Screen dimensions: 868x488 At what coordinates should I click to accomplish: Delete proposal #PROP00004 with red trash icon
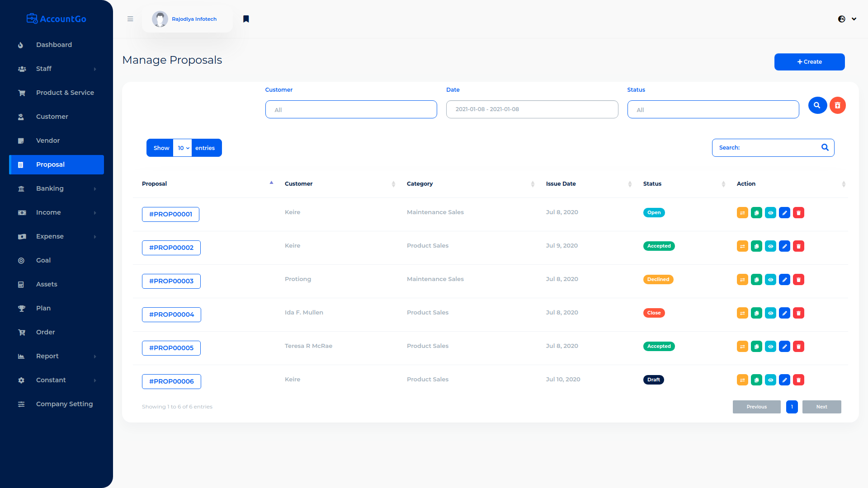tap(798, 313)
